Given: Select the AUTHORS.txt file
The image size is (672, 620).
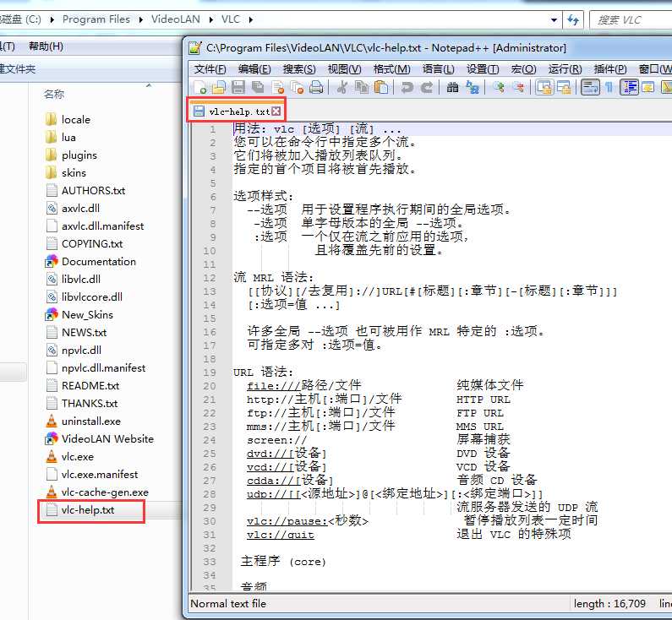Looking at the screenshot, I should tap(85, 191).
